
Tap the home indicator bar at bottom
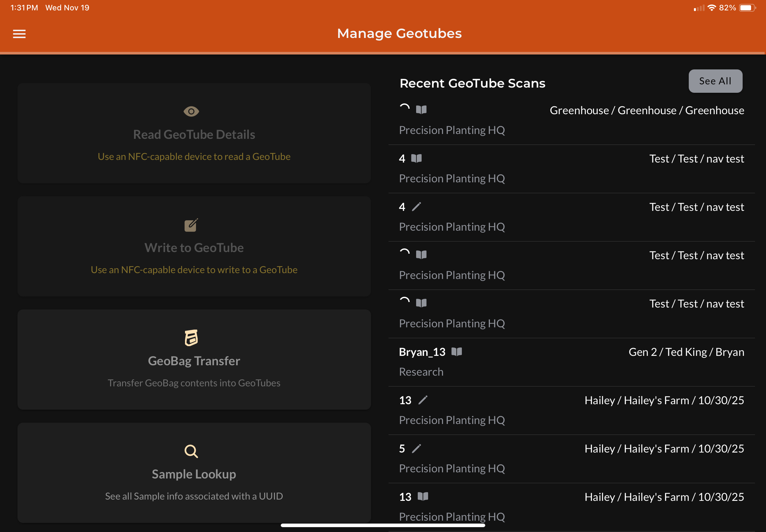383,525
